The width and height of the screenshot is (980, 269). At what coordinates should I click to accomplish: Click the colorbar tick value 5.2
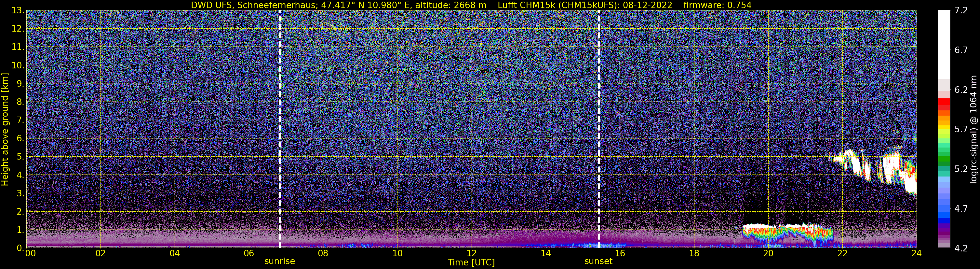pyautogui.click(x=961, y=169)
